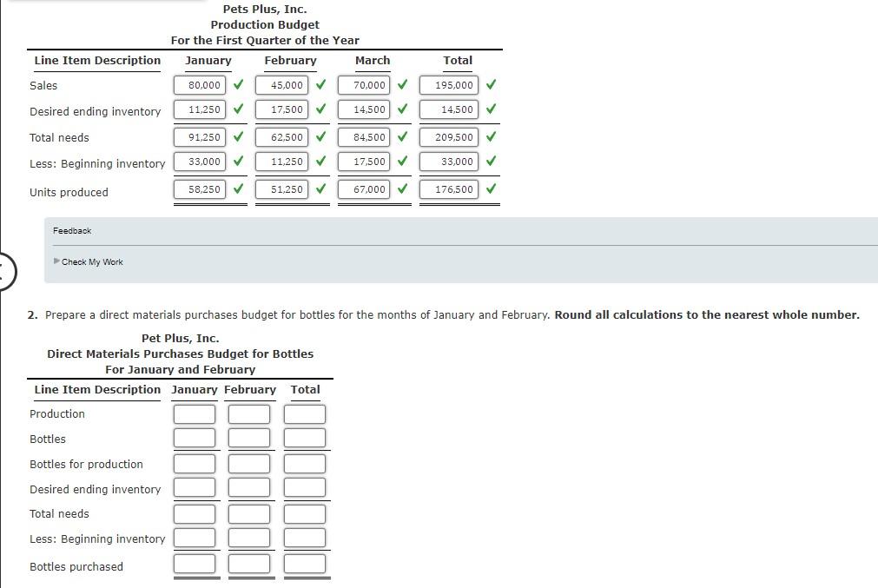
Task: Click February Desired ending inventory input in bottles budget
Action: [x=249, y=487]
